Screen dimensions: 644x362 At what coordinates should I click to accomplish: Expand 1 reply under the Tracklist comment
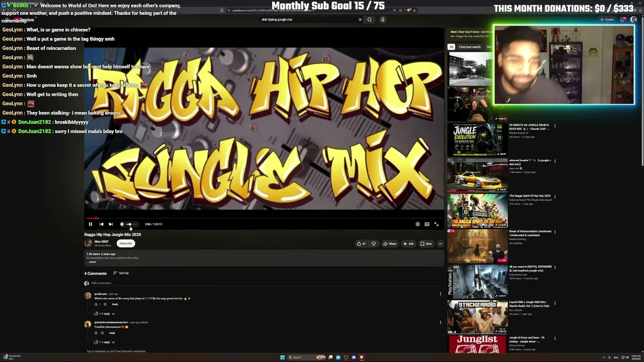pos(105,342)
